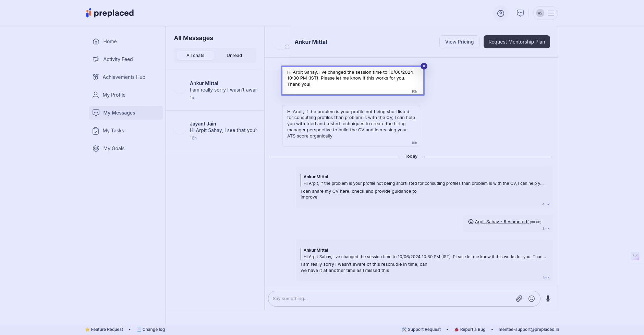Open Activity Feed page
644x335 pixels.
point(118,59)
